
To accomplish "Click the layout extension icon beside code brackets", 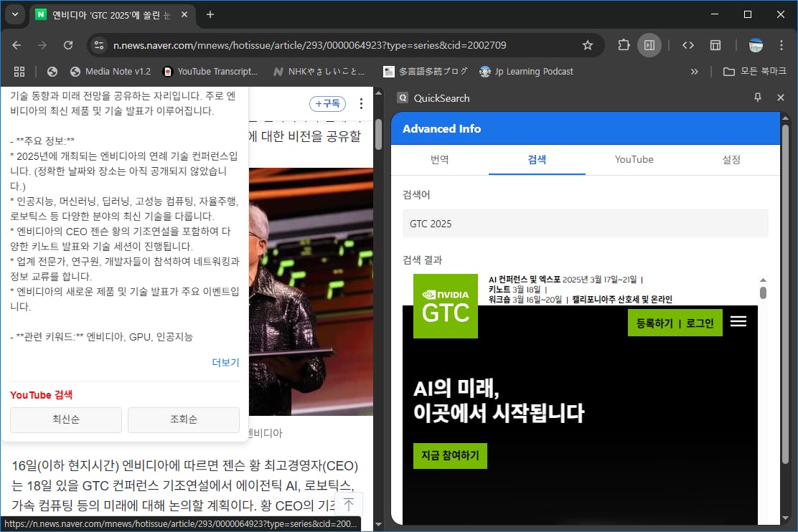I will [x=715, y=45].
